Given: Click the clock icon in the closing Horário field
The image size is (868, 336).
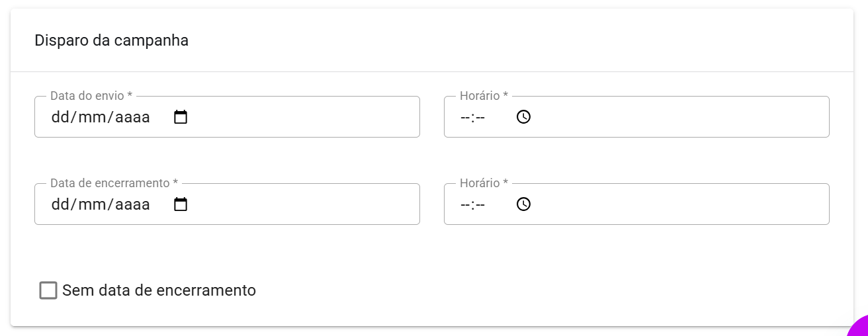Looking at the screenshot, I should (523, 204).
